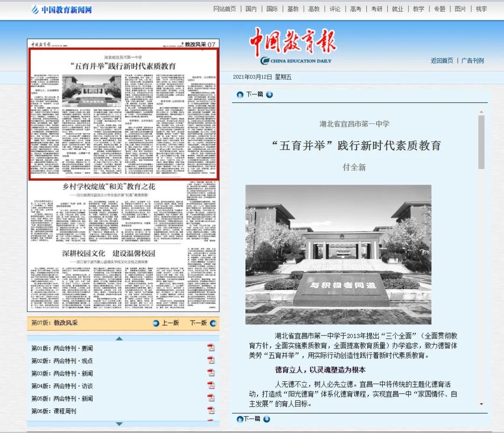504x433 pixels.
Task: Select “五育并举”践行新时代素质教育 article on page thumbnail
Action: 124,114
